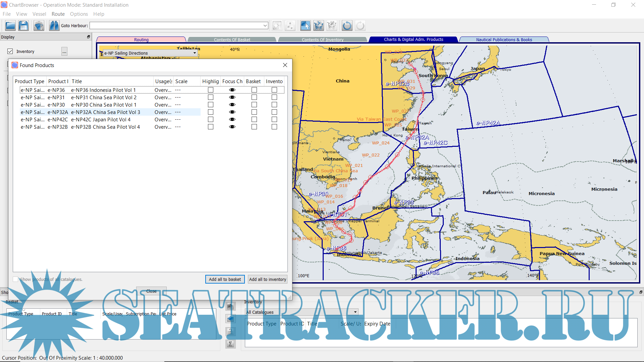
Task: Click the add to basket cart icon
Action: click(319, 25)
